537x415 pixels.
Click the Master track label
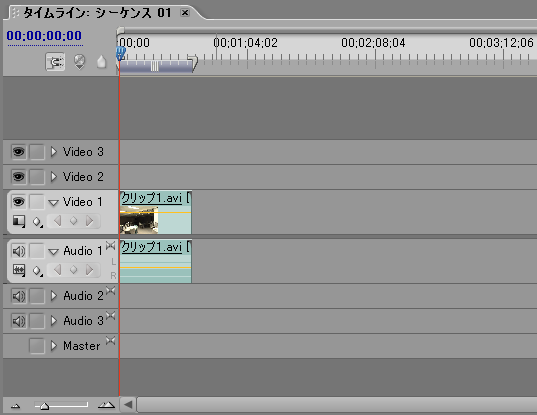coord(82,346)
